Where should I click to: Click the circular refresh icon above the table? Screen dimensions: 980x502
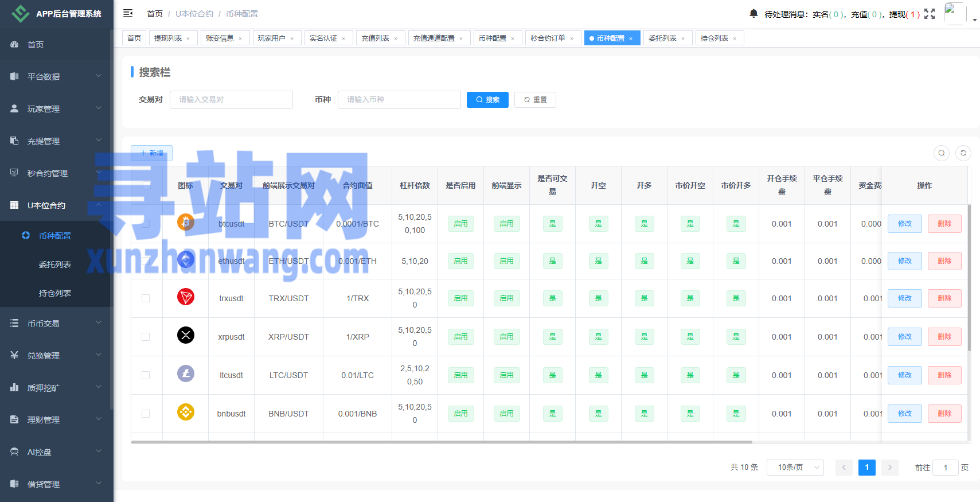(x=963, y=153)
